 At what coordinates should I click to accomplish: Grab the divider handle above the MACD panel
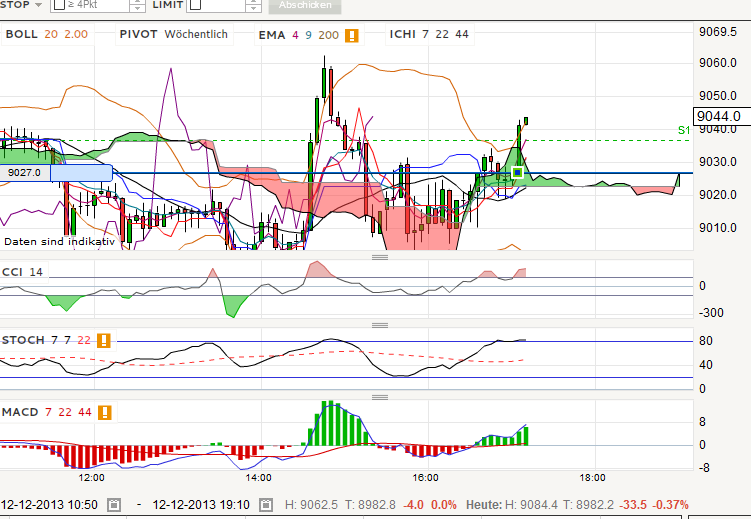[380, 397]
